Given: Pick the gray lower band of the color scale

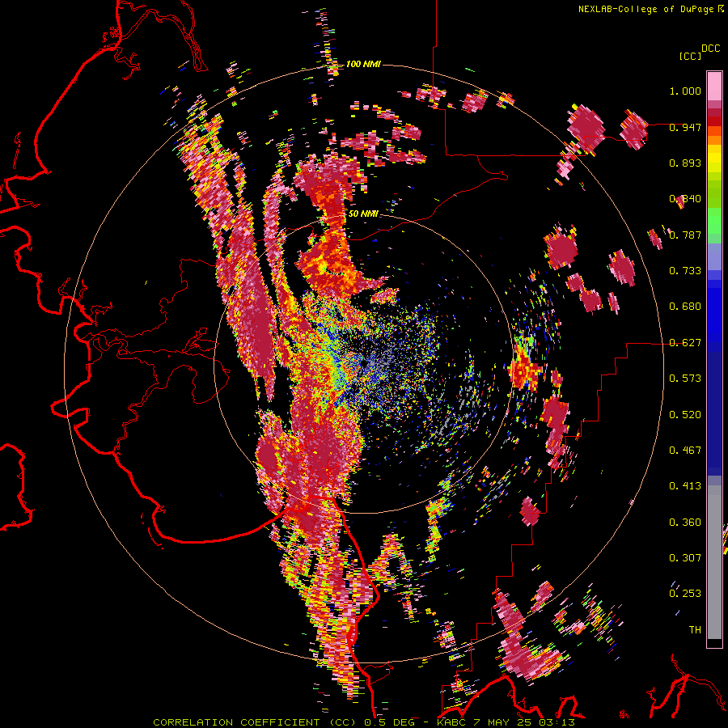Looking at the screenshot, I should point(714,562).
